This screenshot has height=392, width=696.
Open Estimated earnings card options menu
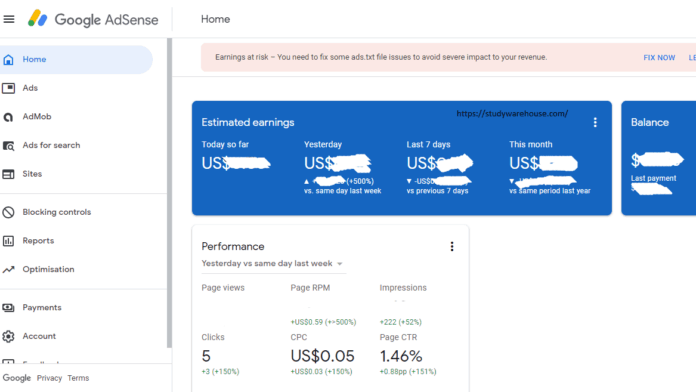coord(595,123)
